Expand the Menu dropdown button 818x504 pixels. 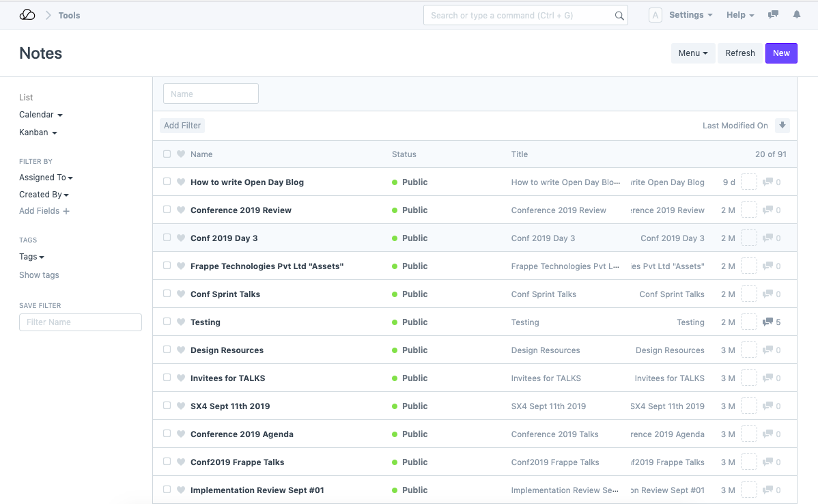click(x=692, y=53)
